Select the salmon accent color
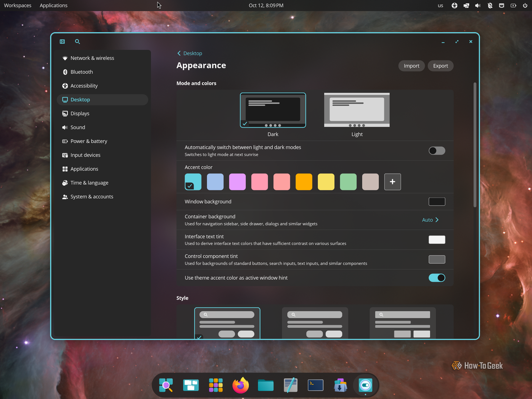 click(x=282, y=182)
